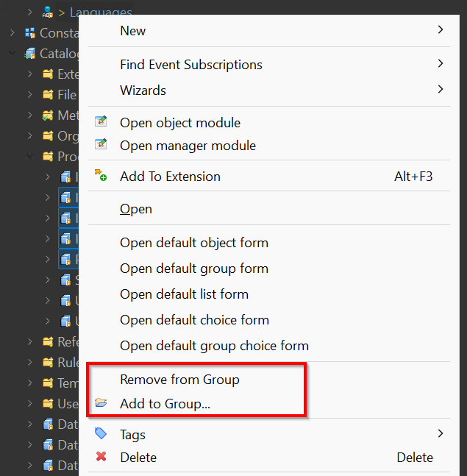The width and height of the screenshot is (467, 476).
Task: Choose Delete in context menu
Action: (269, 458)
